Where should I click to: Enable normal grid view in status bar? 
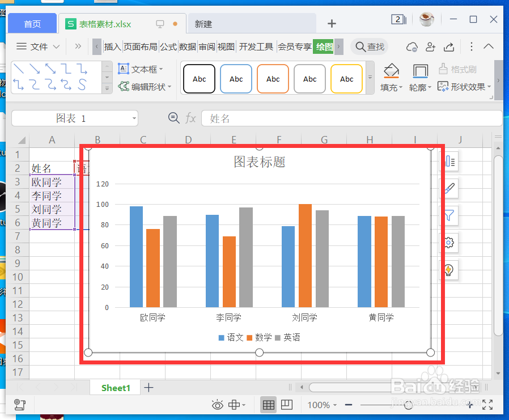tap(268, 405)
